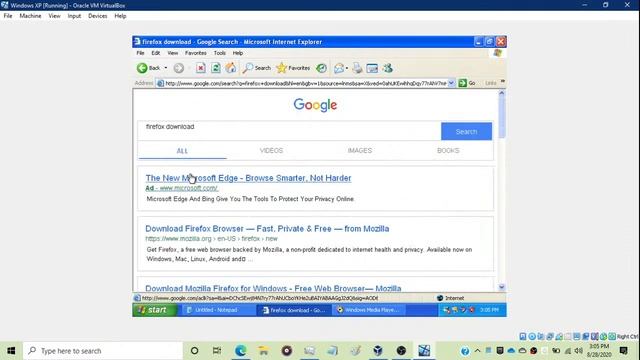Open the VirtualBox View menu
640x360 pixels.
(54, 16)
